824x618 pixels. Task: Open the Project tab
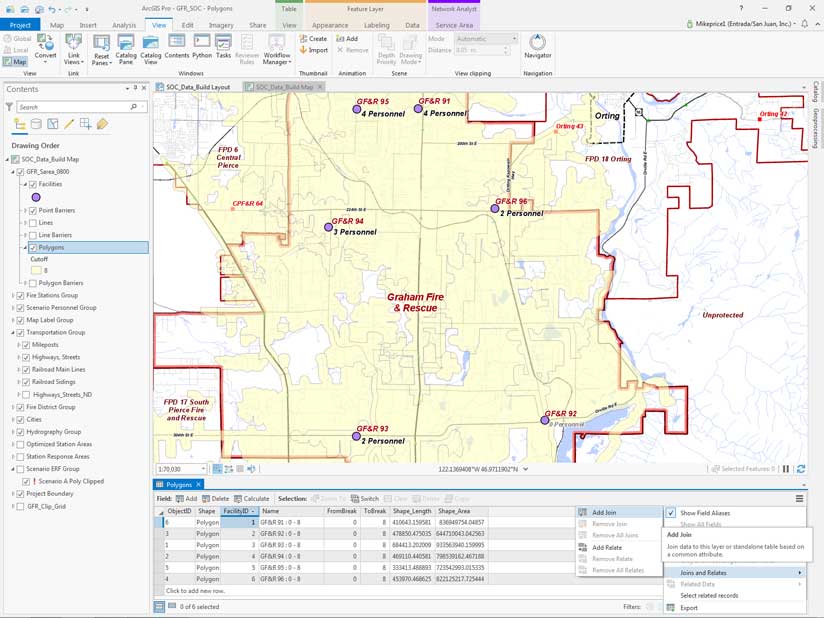(x=20, y=25)
